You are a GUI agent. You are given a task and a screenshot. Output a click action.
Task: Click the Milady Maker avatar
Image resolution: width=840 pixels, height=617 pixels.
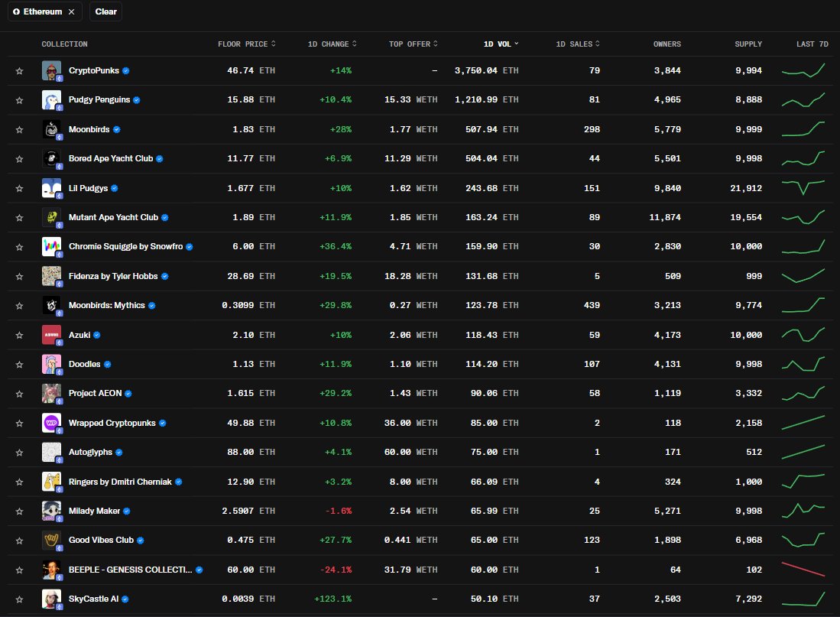pyautogui.click(x=51, y=511)
